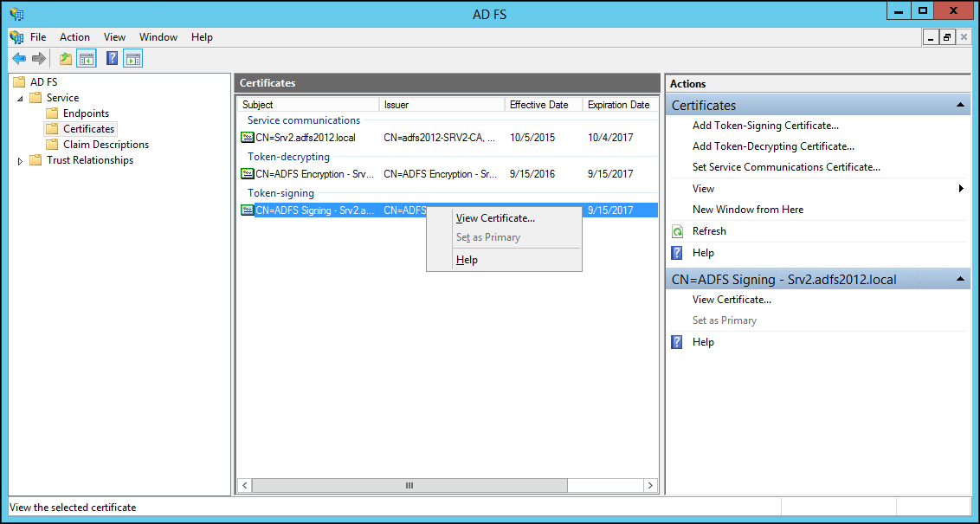This screenshot has width=980, height=524.
Task: Click the Up One Level folder icon
Action: click(x=66, y=59)
